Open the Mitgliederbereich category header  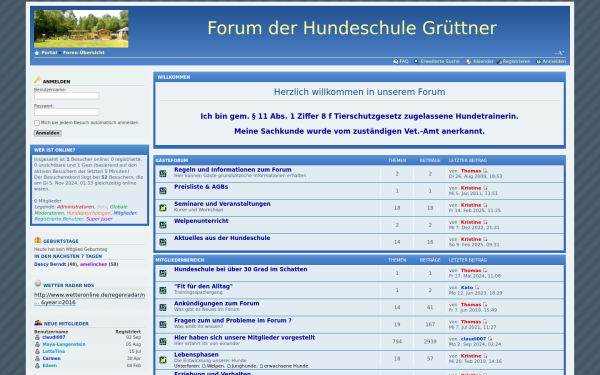point(180,260)
